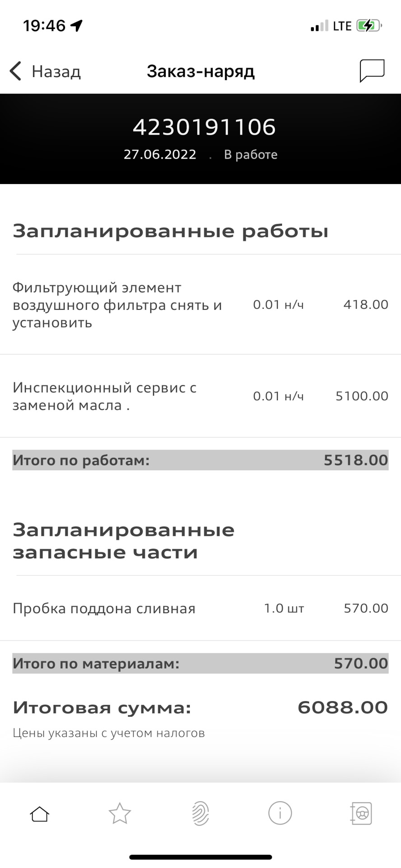The height and width of the screenshot is (868, 401).
Task: Tap the Заказ-наряд page title
Action: (200, 71)
